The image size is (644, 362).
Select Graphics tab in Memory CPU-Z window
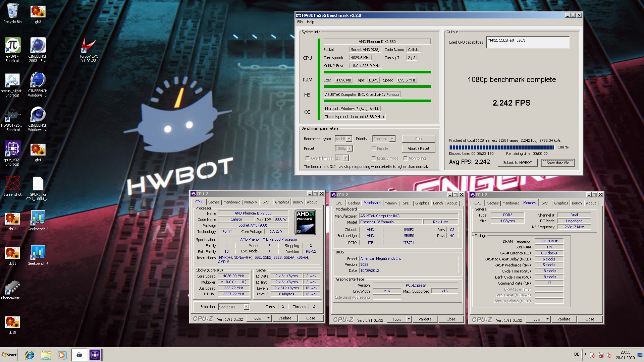click(561, 203)
